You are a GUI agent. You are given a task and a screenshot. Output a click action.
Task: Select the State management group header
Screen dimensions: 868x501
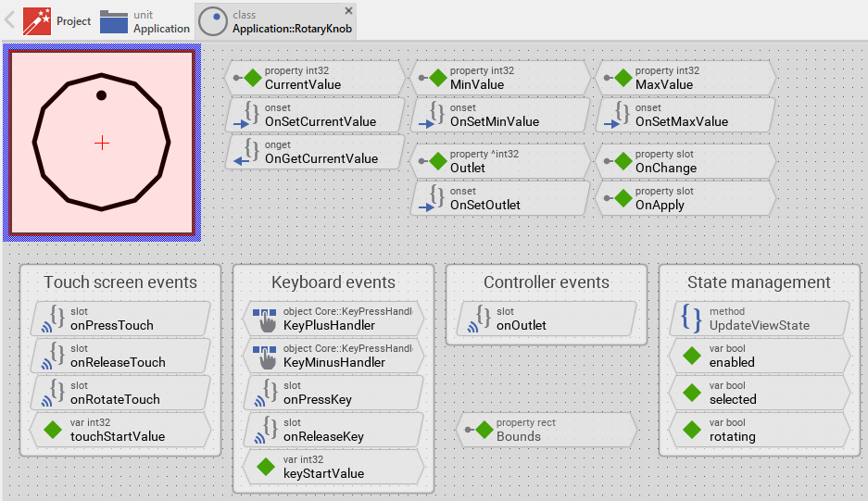pyautogui.click(x=759, y=282)
